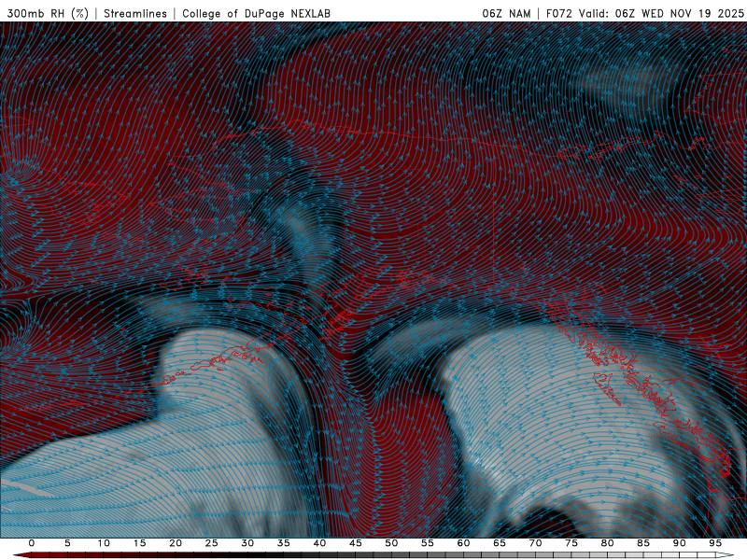Click the '20' tick label on colorbar

click(x=176, y=543)
